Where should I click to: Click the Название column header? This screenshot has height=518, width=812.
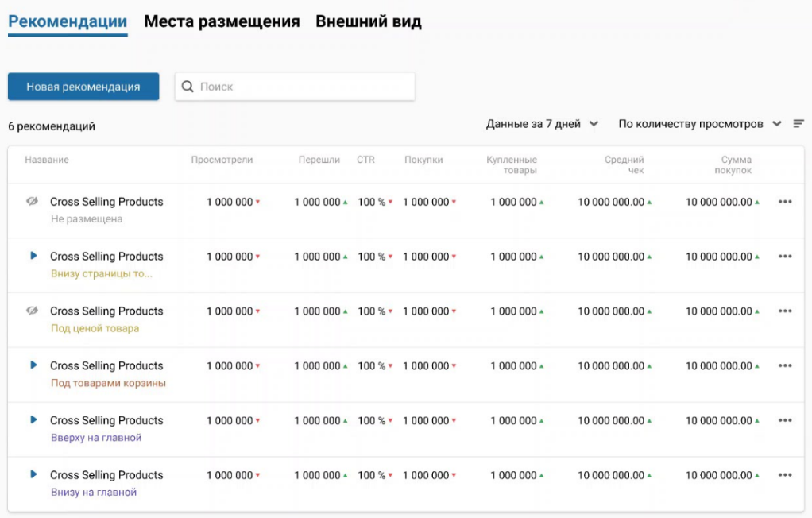47,160
